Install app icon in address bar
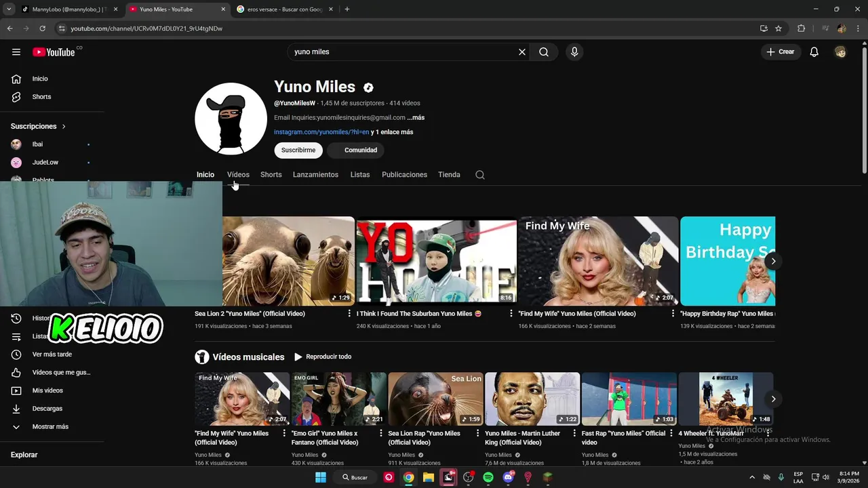The width and height of the screenshot is (868, 488). point(764,28)
